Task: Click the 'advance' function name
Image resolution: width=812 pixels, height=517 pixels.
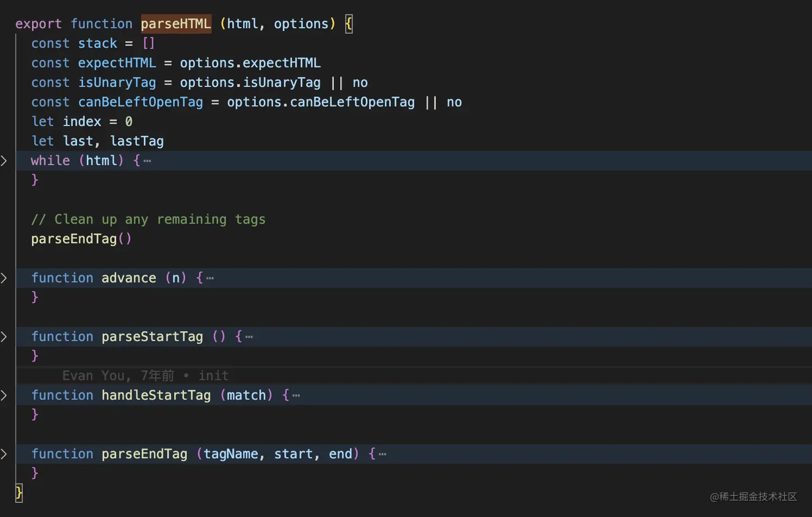Action: pos(129,278)
